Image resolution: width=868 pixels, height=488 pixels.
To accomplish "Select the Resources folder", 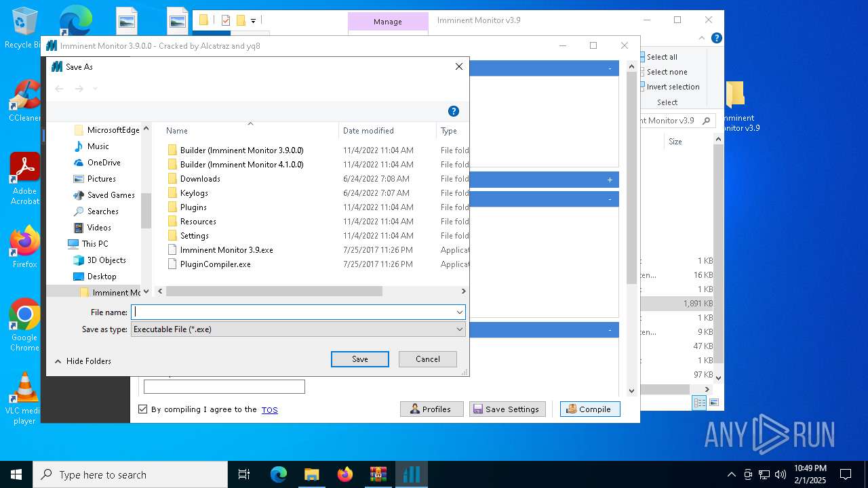I will click(x=198, y=222).
